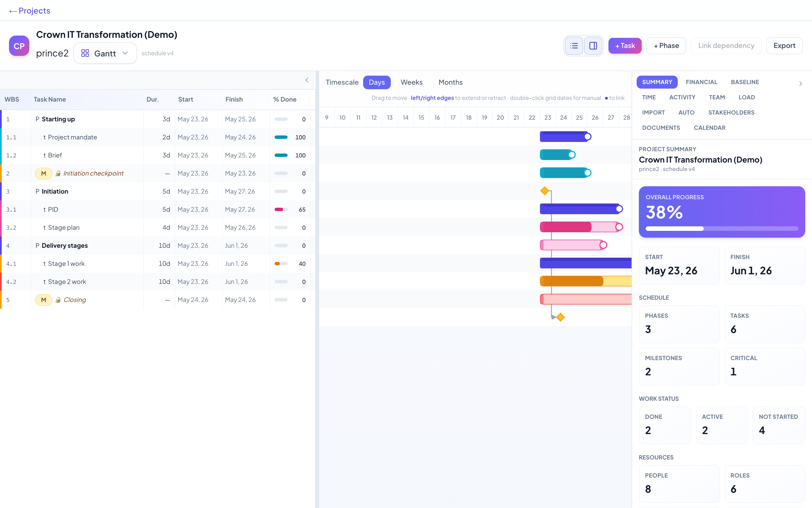Click the Starting up bar end handle

588,137
